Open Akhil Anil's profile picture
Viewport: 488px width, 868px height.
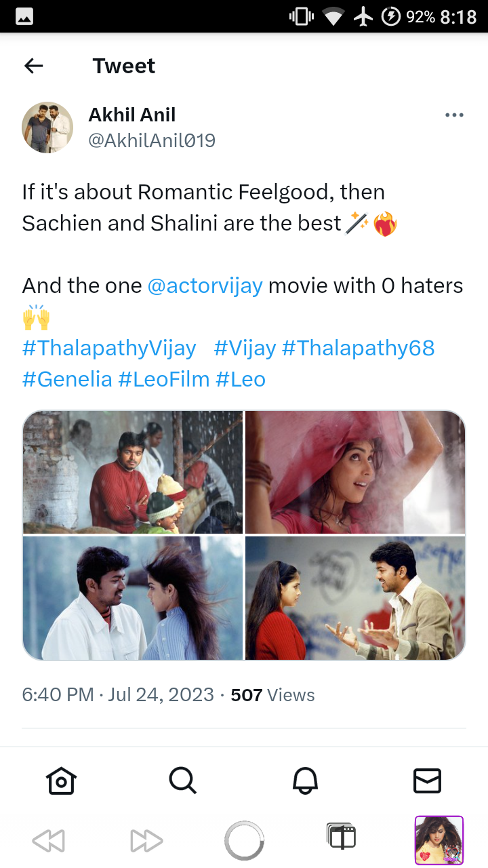(x=47, y=127)
